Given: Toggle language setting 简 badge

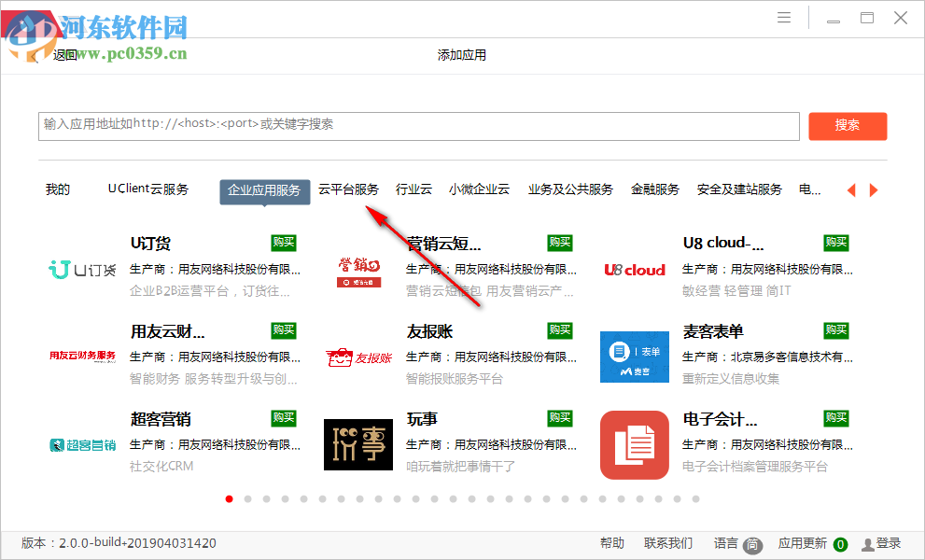Looking at the screenshot, I should 751,546.
